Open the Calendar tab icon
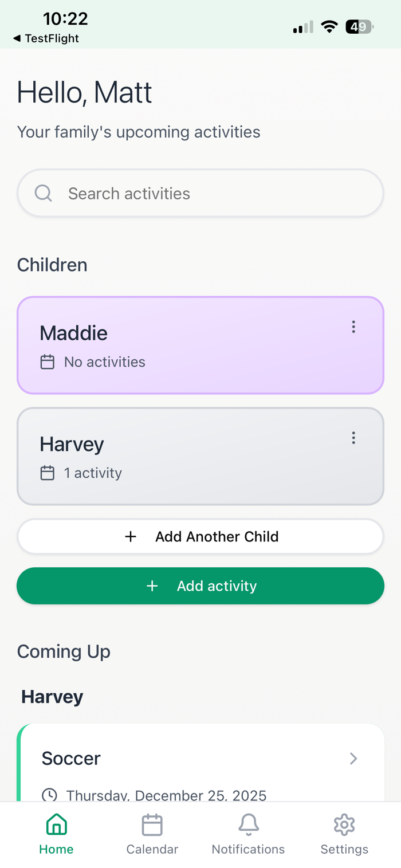The width and height of the screenshot is (401, 868). click(x=152, y=825)
